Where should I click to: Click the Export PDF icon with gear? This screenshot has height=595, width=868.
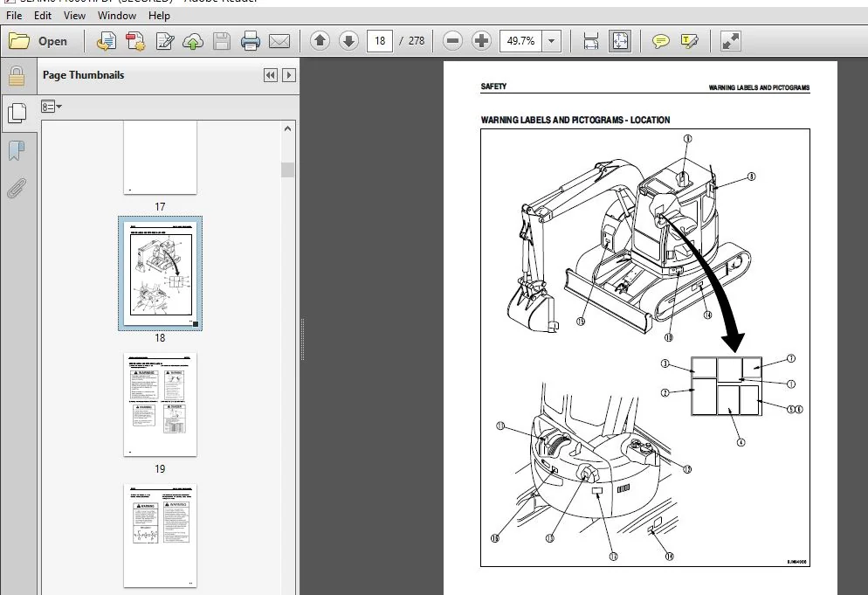click(x=135, y=41)
